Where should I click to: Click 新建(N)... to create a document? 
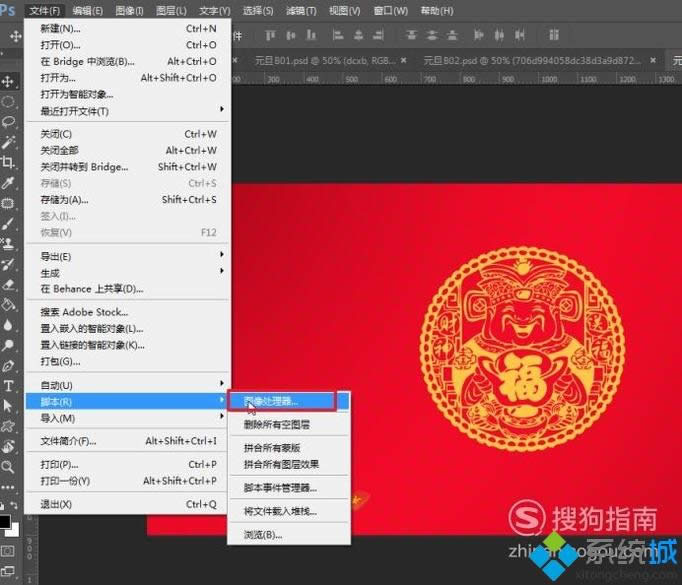(62, 29)
